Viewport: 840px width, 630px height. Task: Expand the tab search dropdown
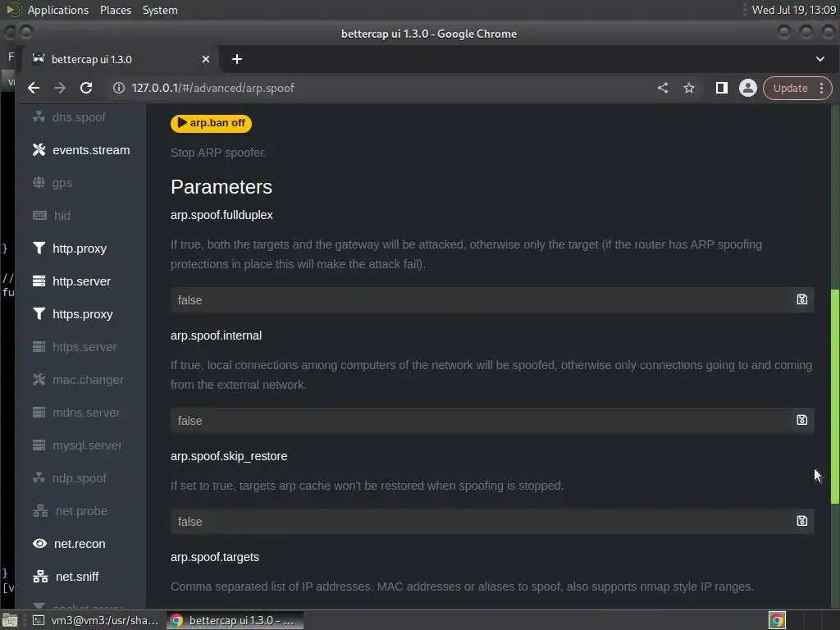point(820,59)
